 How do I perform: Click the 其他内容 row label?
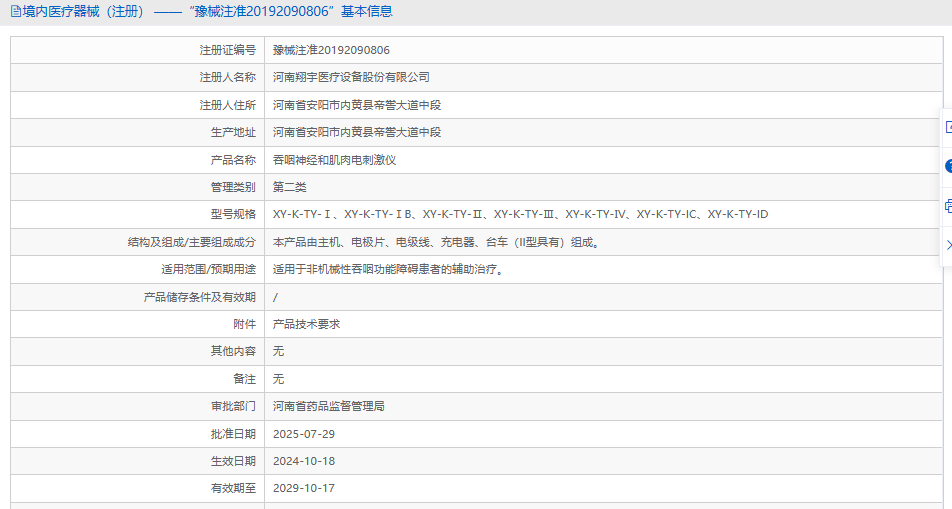tap(233, 351)
